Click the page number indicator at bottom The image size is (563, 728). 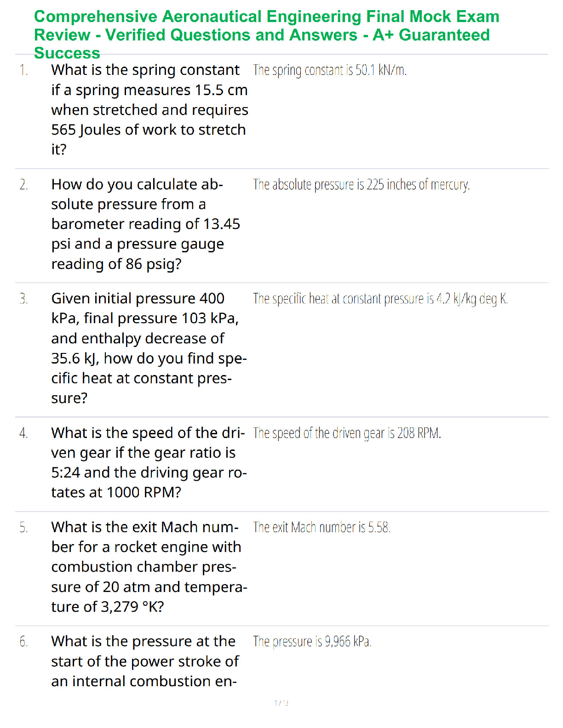click(x=281, y=703)
